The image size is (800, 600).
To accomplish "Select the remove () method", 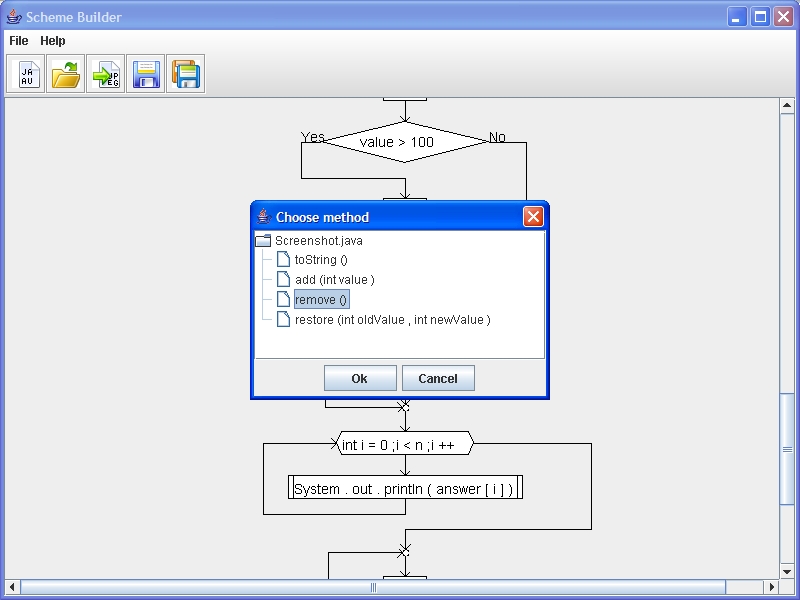I will 321,299.
